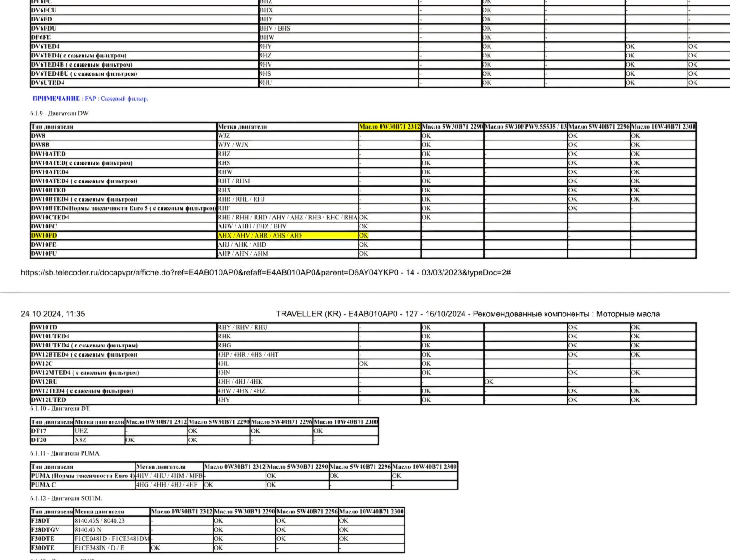
Task: Click column header Масло 5W30FPW9.55535 / 03
Action: click(525, 127)
